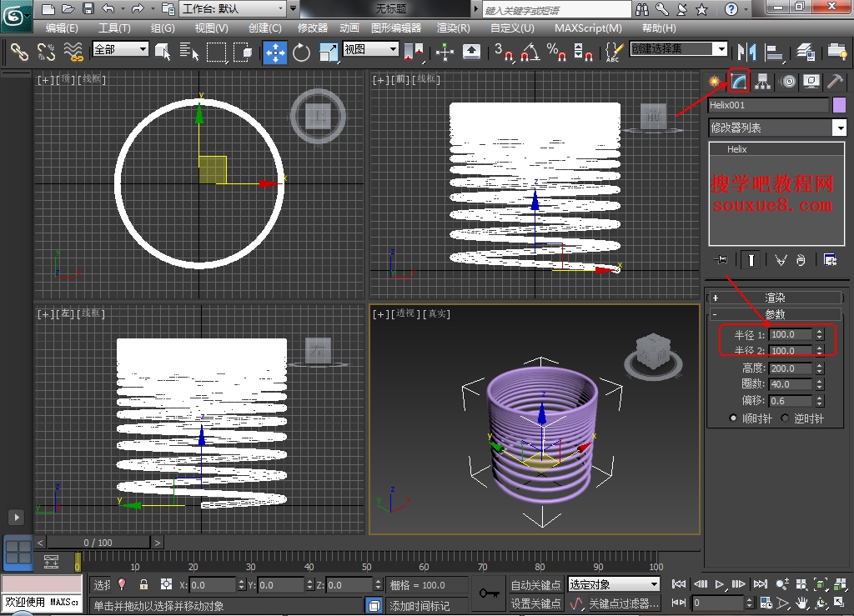Select the 逆时针 (counterclockwise) radio button
The image size is (854, 616).
785,418
